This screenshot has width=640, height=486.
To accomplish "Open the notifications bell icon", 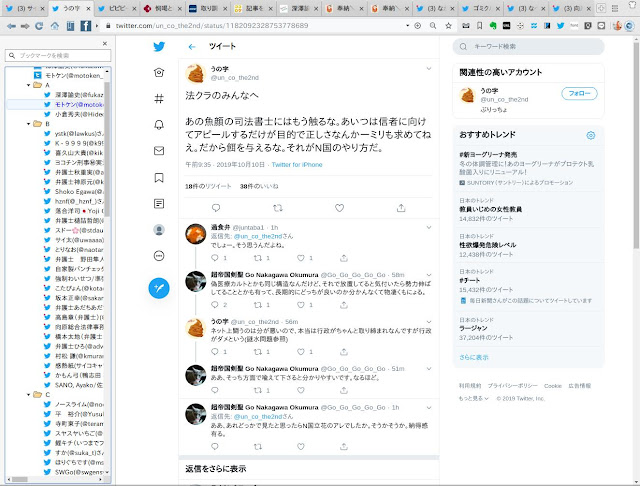I will pos(159,124).
